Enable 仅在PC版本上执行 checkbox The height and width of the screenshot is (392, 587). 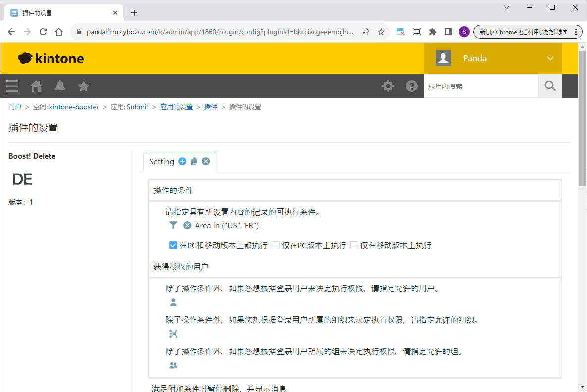pos(276,245)
